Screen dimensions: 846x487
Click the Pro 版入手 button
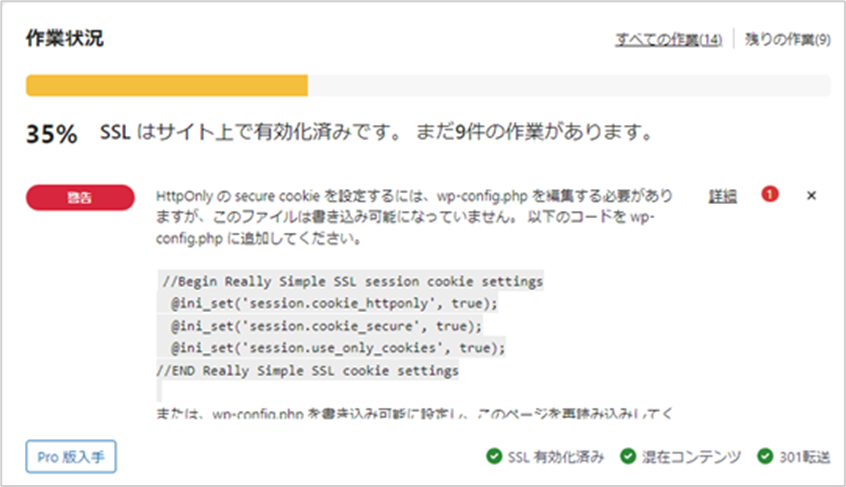click(x=71, y=457)
